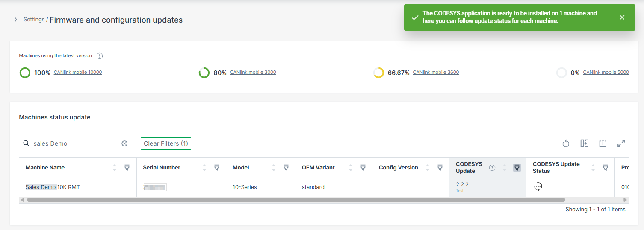Open Model column filter
644x230 pixels.
pos(286,168)
